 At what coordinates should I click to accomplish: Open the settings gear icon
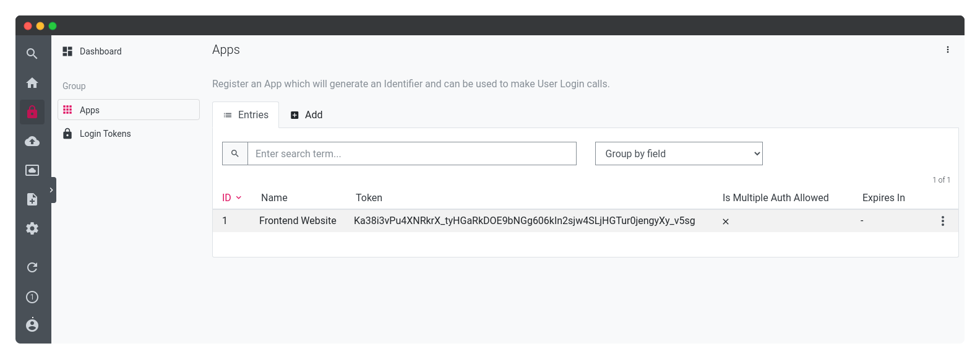32,228
